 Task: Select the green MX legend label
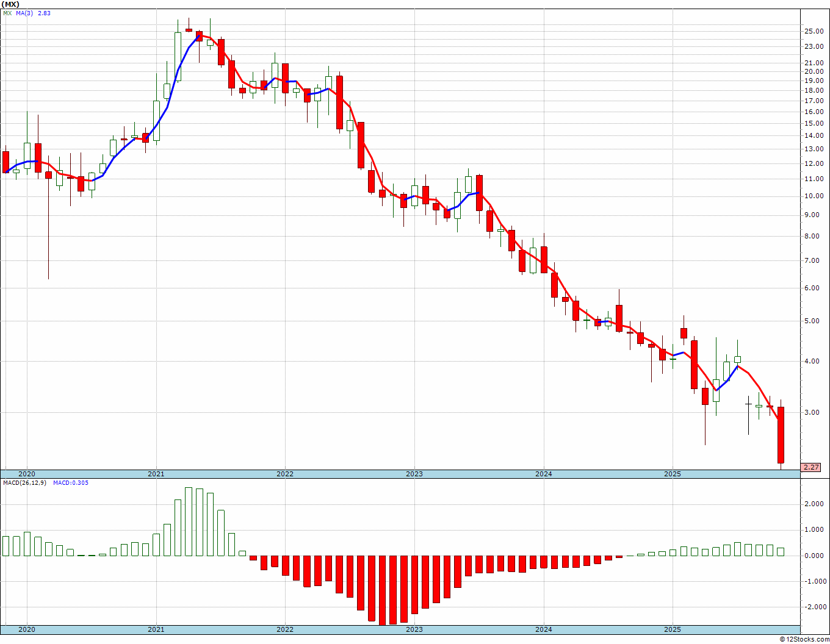point(7,13)
